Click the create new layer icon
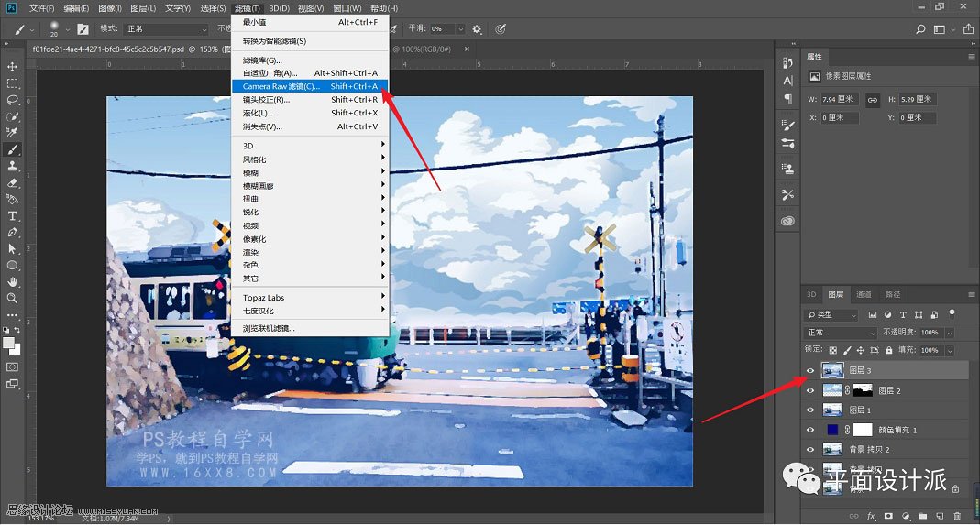The width and height of the screenshot is (980, 525). coord(940,516)
